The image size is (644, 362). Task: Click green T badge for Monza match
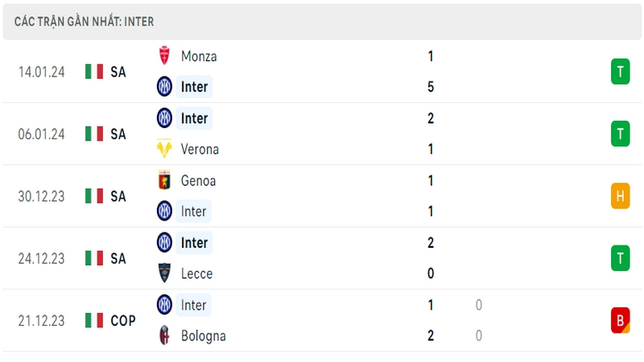tap(620, 72)
